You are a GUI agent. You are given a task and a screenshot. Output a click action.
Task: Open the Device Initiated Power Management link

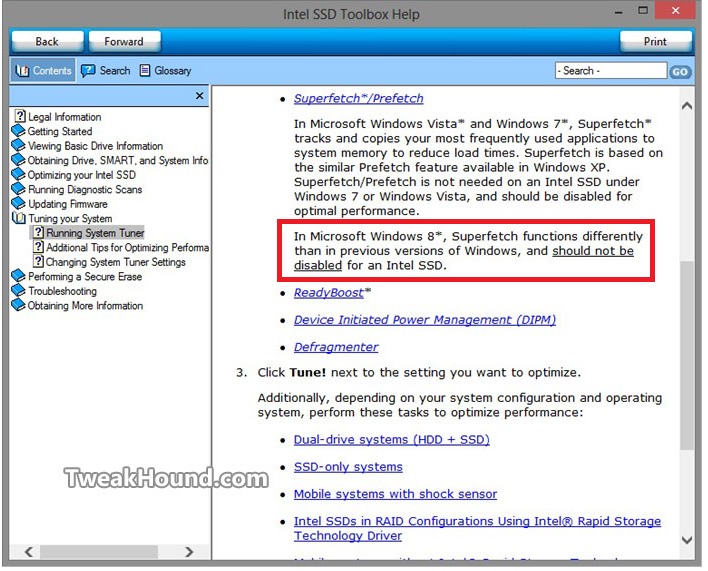click(424, 320)
